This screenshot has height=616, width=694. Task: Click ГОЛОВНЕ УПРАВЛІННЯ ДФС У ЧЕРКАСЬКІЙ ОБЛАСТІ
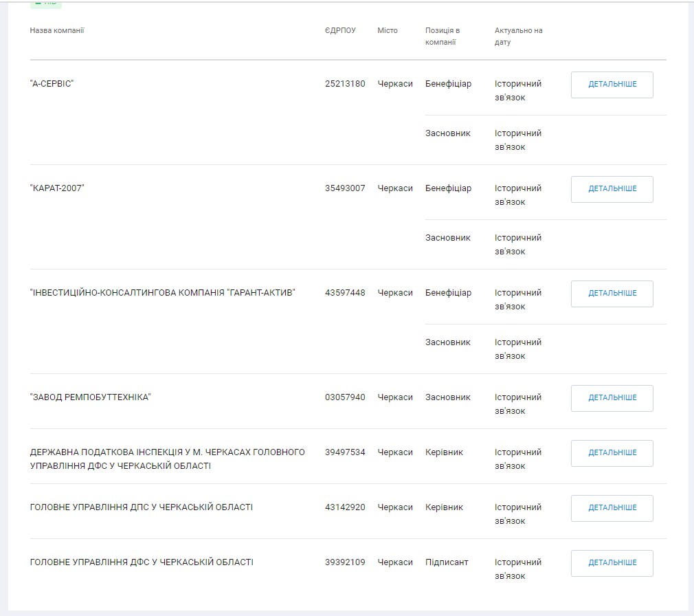click(142, 562)
